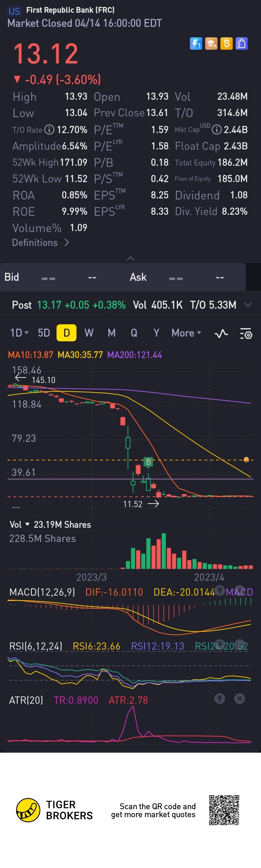The height and width of the screenshot is (868, 261).
Task: Tap the 2023/4 date axis label
Action: tap(209, 577)
